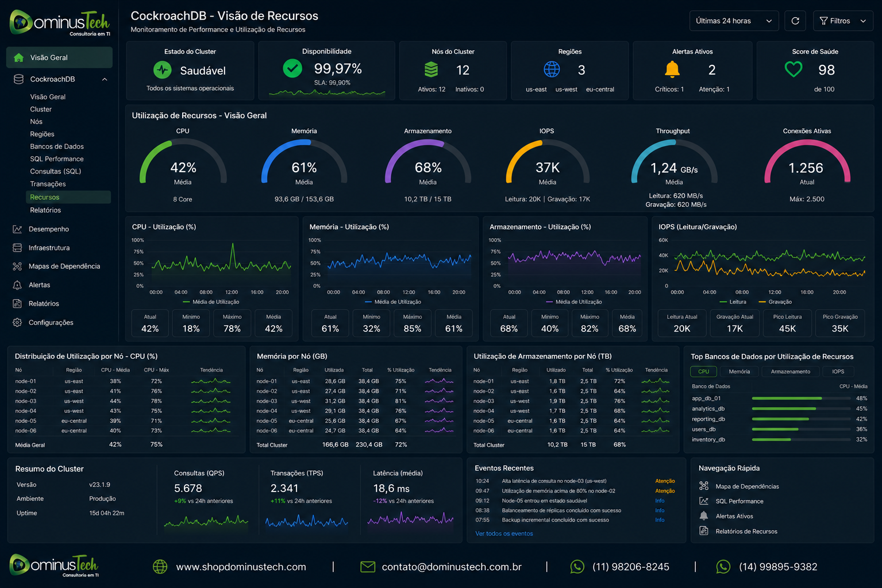Switch to the Armazenamento tab in Top Bancos

click(x=791, y=372)
